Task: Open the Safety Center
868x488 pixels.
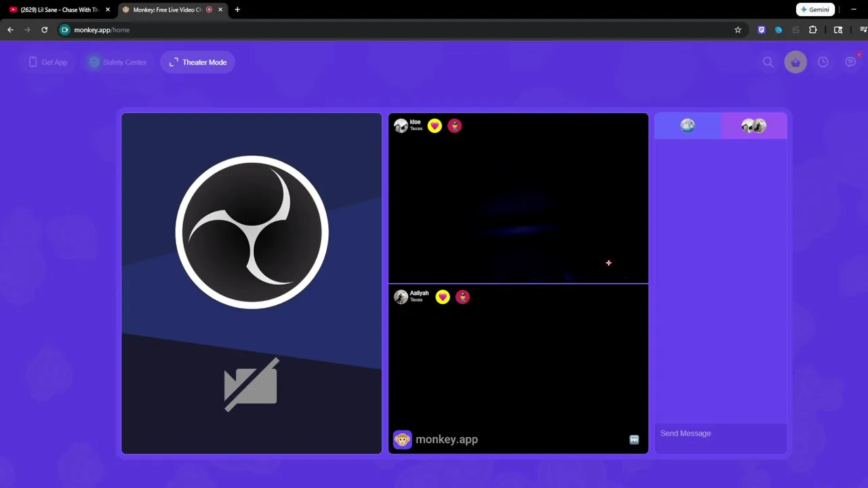Action: tap(118, 62)
